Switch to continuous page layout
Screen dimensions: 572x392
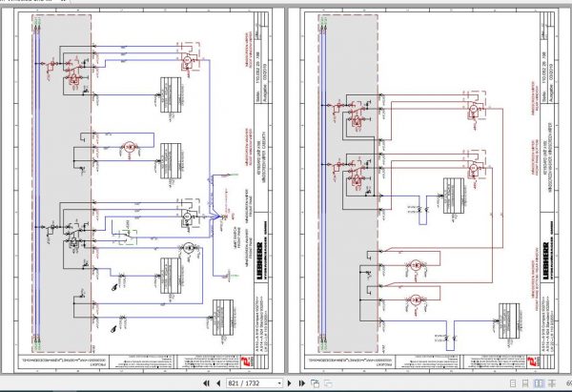[525, 383]
